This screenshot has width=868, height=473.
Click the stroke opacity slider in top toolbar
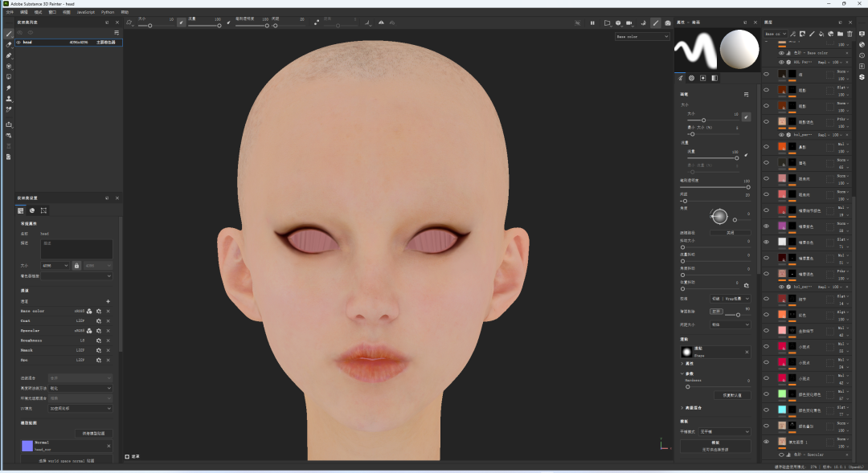pos(252,26)
